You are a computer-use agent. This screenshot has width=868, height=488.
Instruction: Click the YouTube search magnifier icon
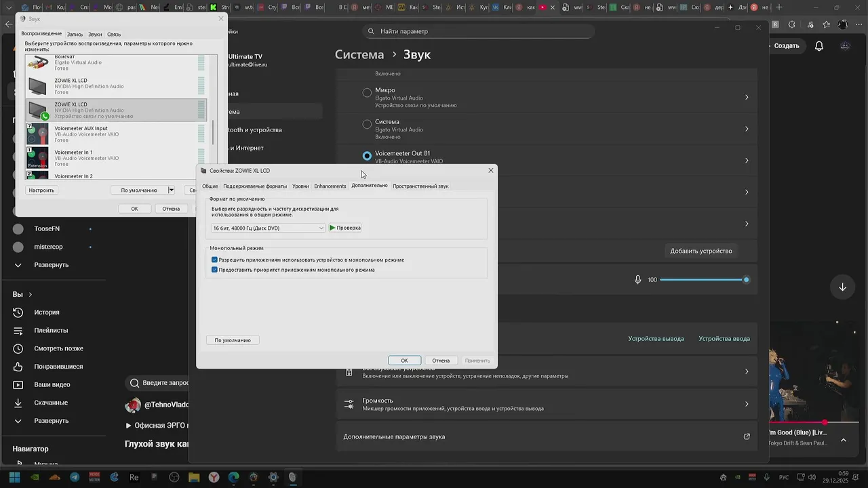(134, 383)
